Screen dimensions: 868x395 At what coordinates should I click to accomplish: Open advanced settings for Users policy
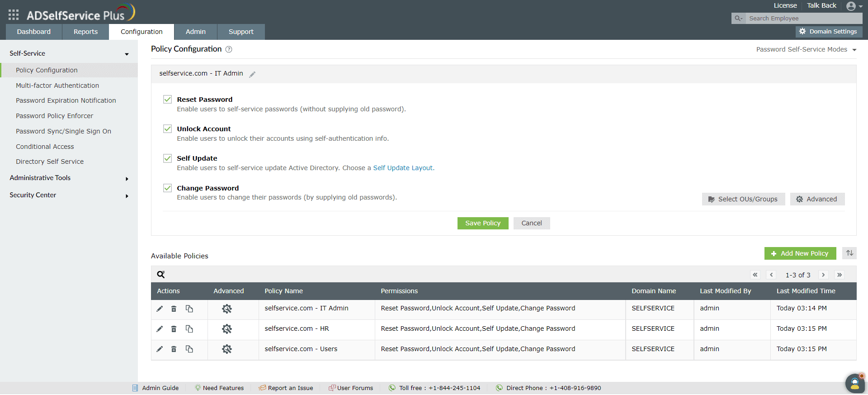pos(227,349)
